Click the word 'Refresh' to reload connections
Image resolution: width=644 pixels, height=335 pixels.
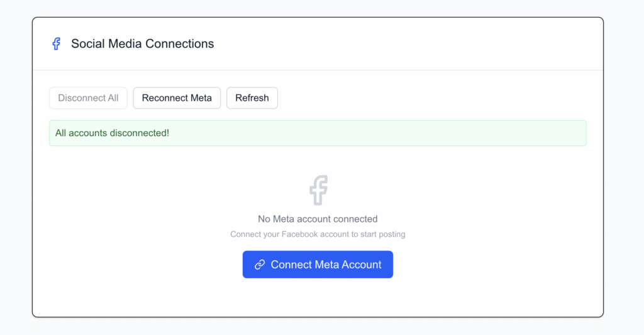252,98
